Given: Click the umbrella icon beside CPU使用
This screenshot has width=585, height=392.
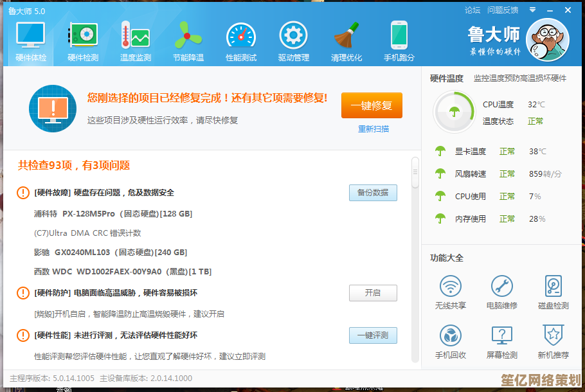Looking at the screenshot, I should 440,196.
